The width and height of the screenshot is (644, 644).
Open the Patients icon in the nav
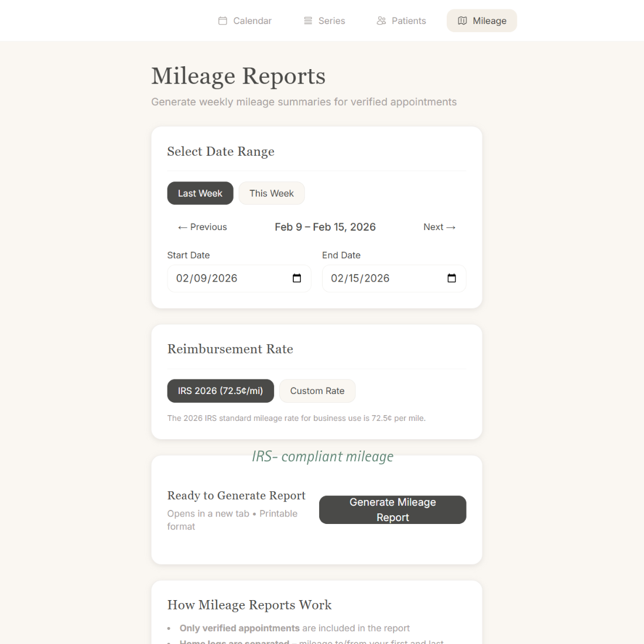(381, 20)
